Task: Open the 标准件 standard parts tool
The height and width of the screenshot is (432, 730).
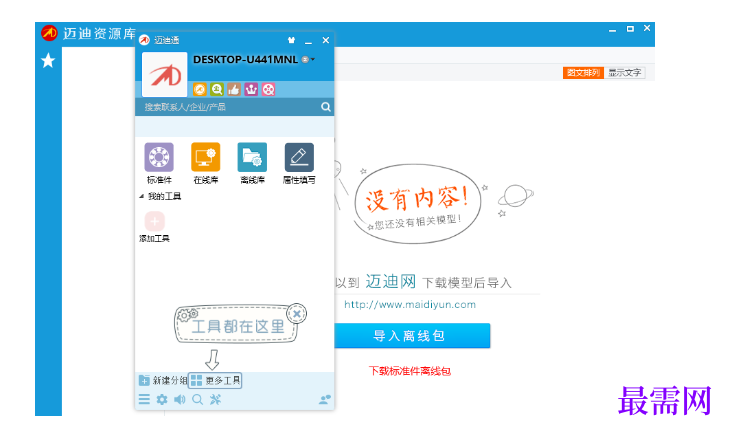Action: (159, 157)
